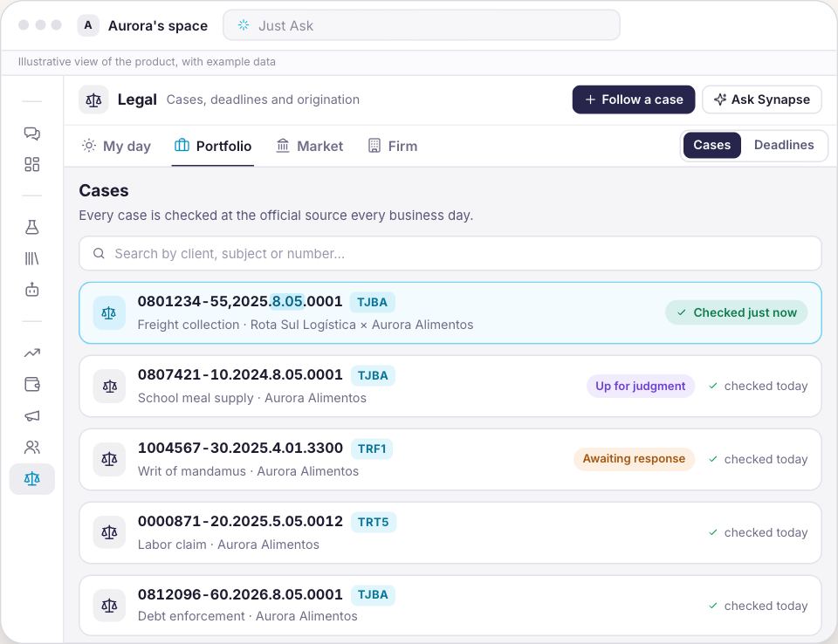Switch to the Deadlines view toggle

click(784, 145)
